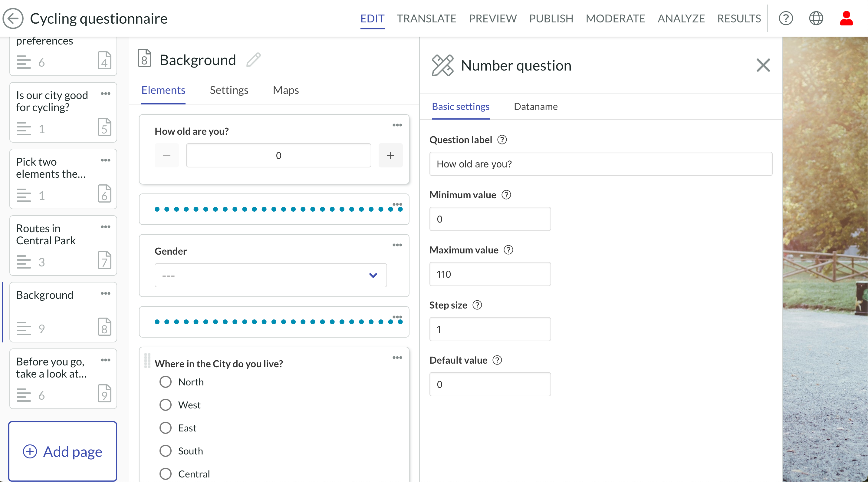Switch to the MODERATE tab
Viewport: 868px width, 482px height.
(616, 18)
